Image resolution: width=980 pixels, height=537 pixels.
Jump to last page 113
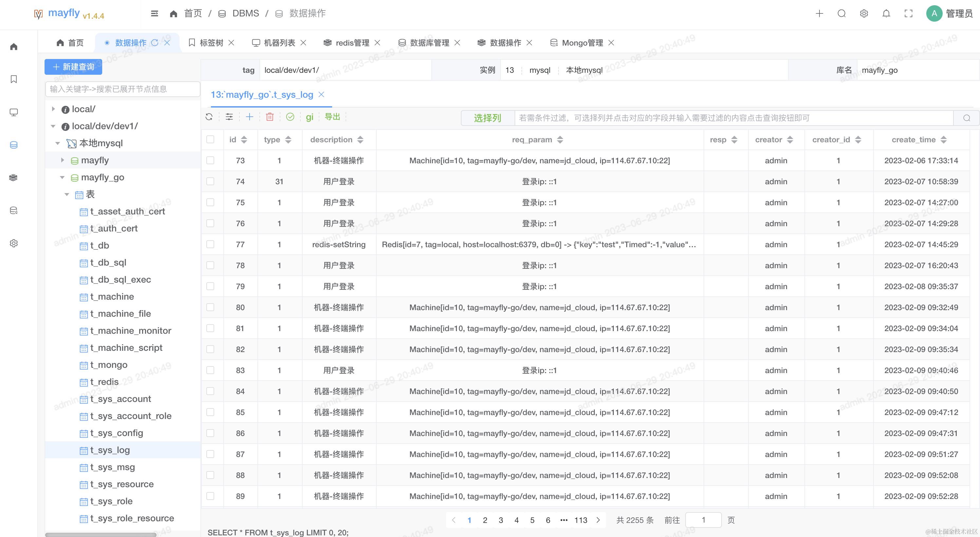click(x=580, y=520)
